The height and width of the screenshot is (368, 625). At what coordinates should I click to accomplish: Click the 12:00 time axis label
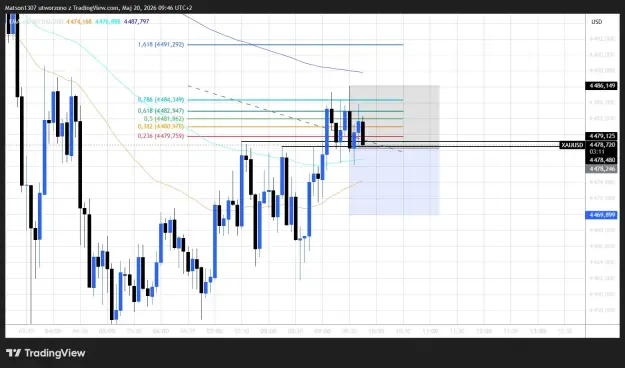click(x=484, y=331)
